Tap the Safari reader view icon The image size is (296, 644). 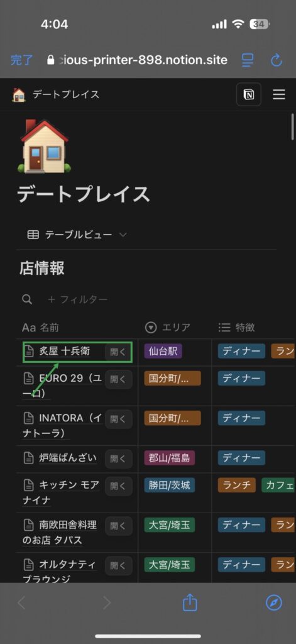(248, 60)
